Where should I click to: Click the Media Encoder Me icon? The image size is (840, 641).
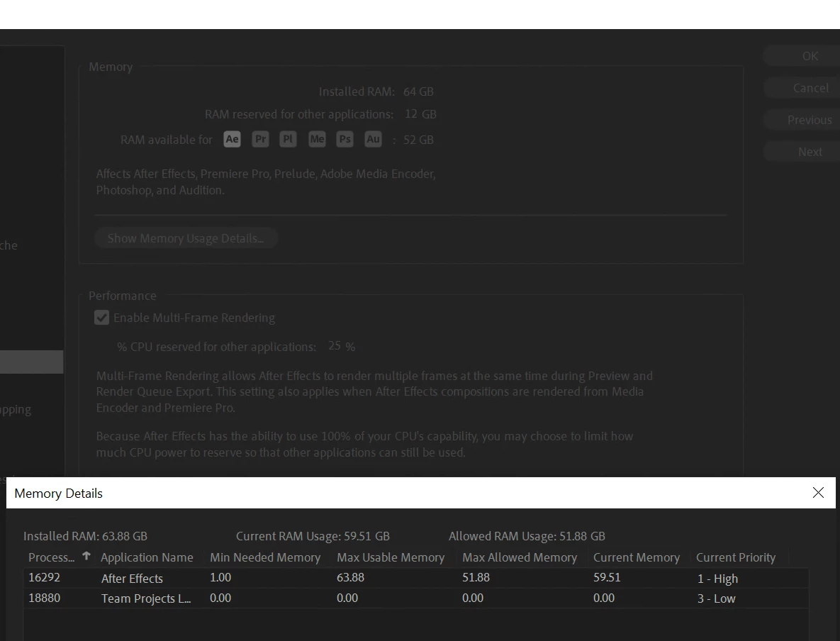click(317, 140)
